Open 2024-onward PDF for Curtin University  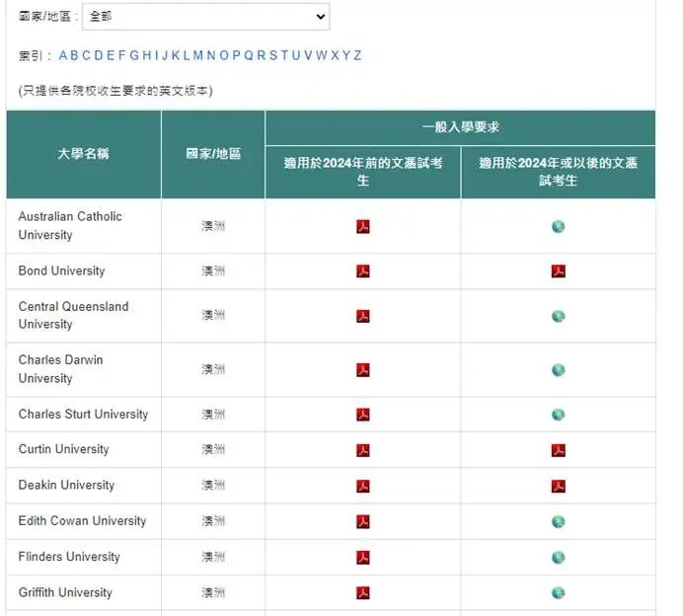pos(558,450)
